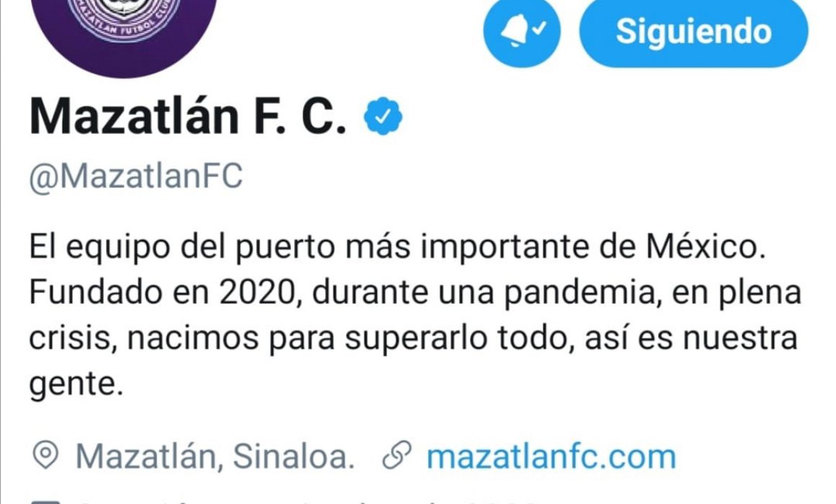Image resolution: width=836 pixels, height=504 pixels.
Task: Click the small checkmark on the bell button
Action: (x=540, y=27)
